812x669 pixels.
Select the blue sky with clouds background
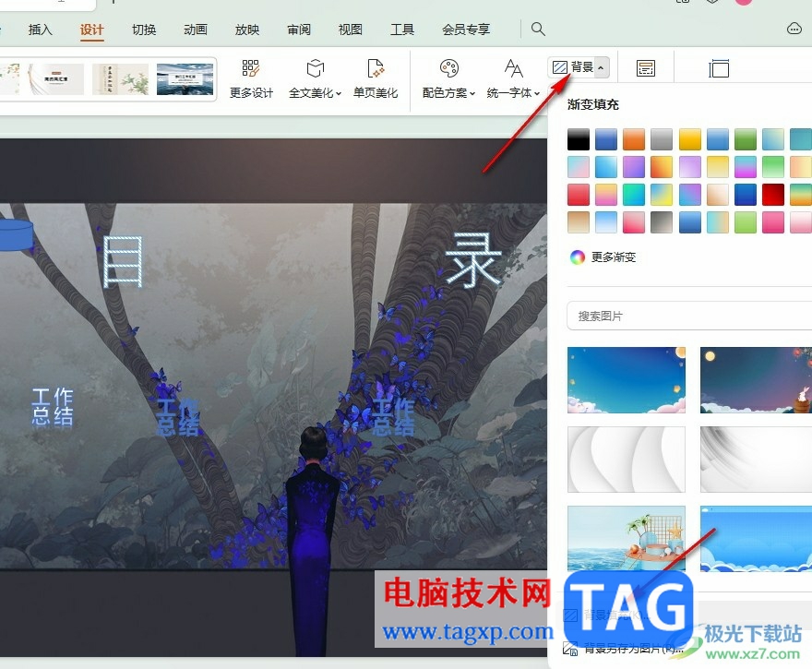click(756, 539)
